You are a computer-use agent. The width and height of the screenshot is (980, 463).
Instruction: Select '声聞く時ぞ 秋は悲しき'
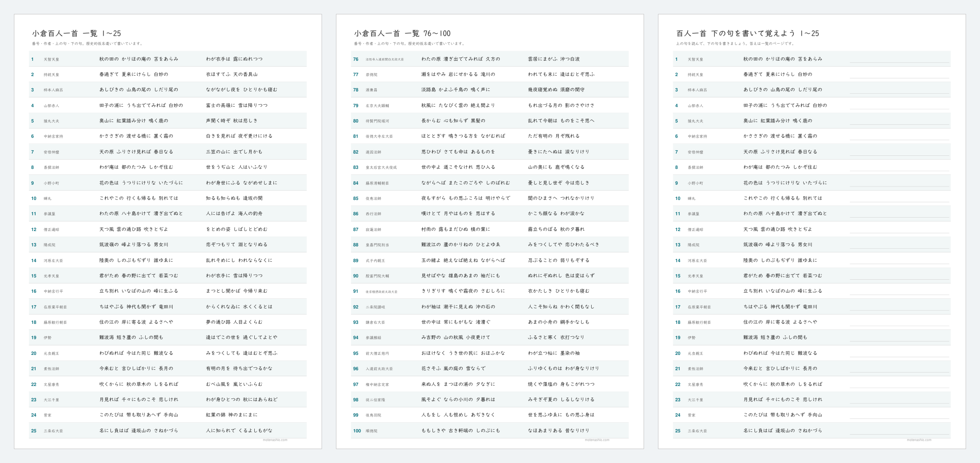click(x=232, y=121)
